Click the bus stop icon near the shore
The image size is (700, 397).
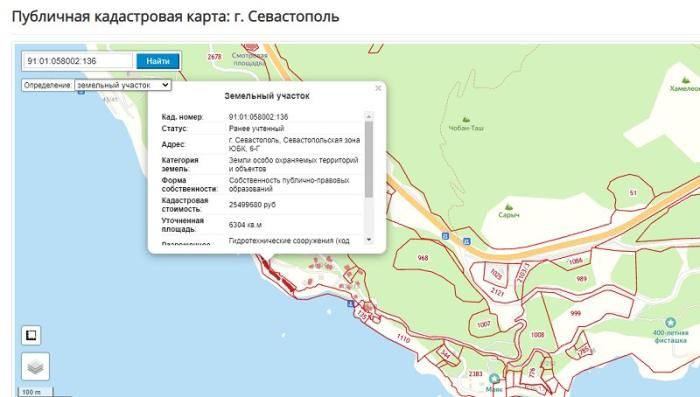tap(350, 304)
